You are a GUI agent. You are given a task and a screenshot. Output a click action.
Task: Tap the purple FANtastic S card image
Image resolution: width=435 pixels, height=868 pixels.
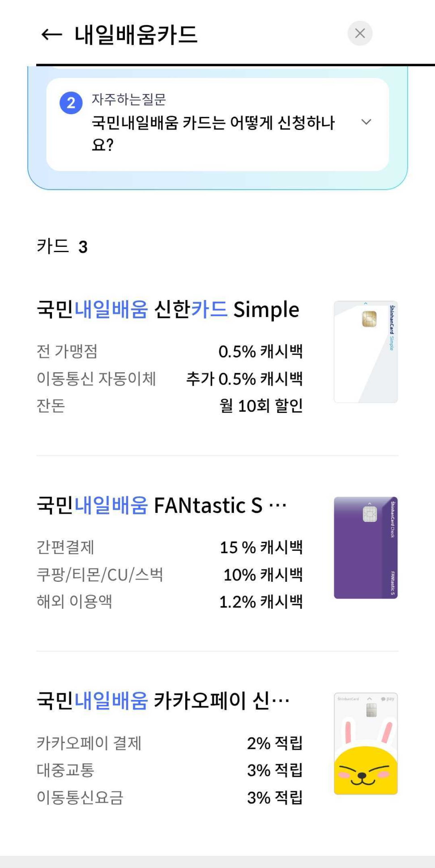(x=366, y=548)
